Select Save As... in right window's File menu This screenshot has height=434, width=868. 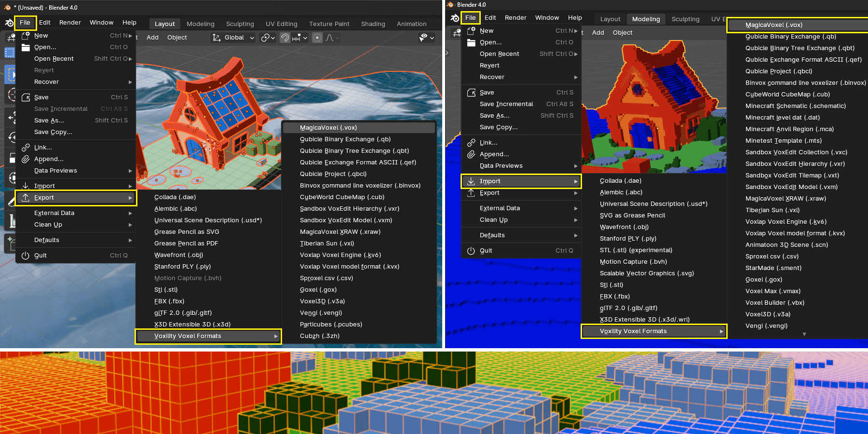click(x=522, y=115)
